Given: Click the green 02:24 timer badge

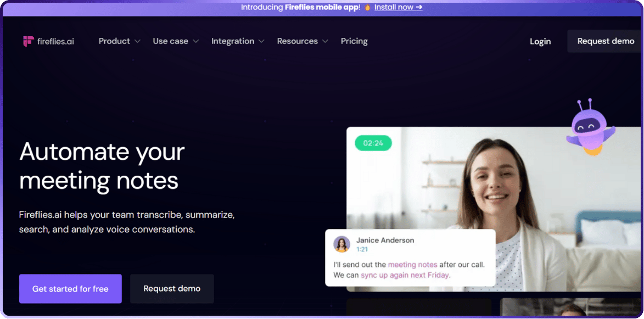Looking at the screenshot, I should 373,143.
